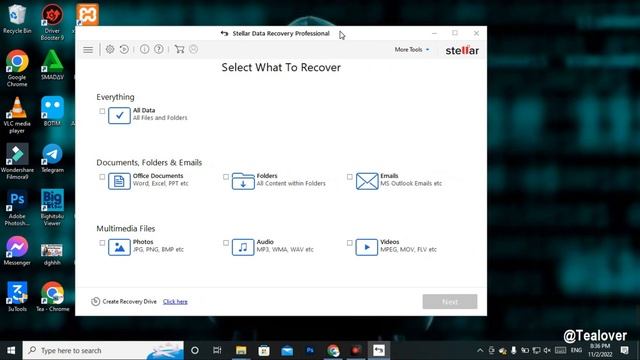Select the Telegram desktop icon
This screenshot has height=360, width=640.
[x=52, y=158]
